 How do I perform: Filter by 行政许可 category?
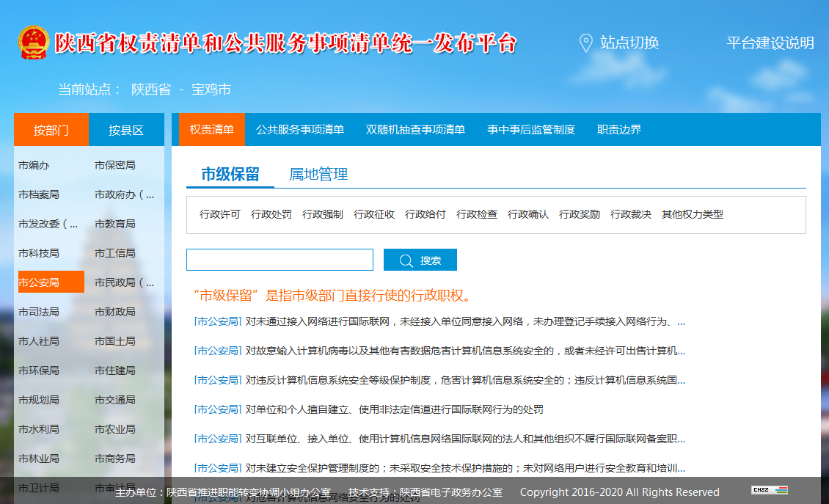220,215
